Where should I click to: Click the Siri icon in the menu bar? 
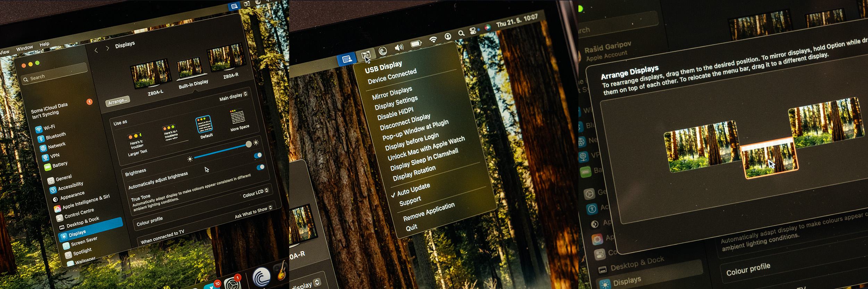click(487, 28)
